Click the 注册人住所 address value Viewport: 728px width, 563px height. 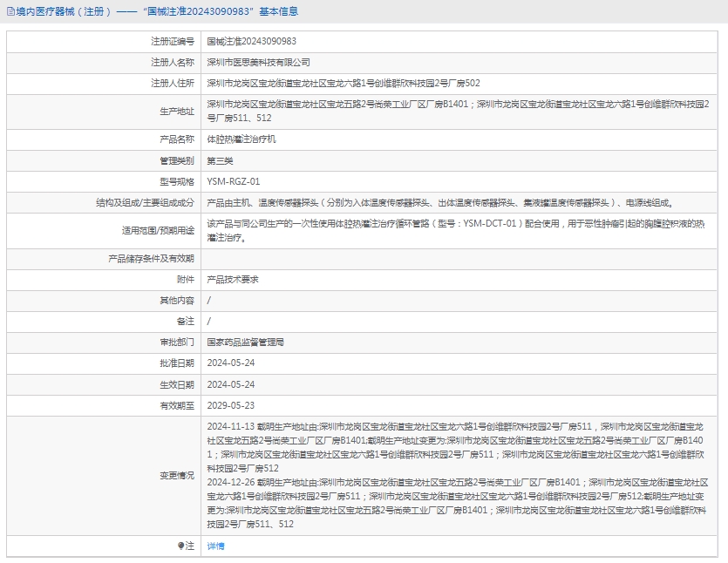coord(343,84)
